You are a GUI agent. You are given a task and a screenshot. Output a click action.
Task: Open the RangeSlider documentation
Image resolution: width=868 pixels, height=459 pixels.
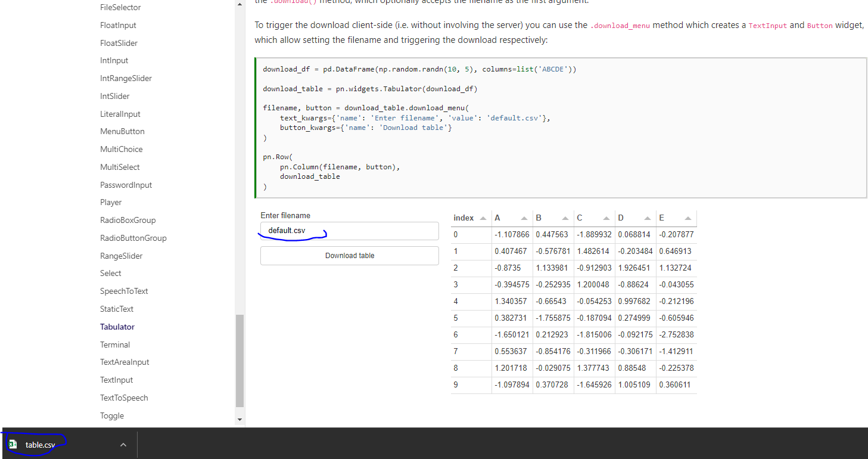[x=122, y=255]
